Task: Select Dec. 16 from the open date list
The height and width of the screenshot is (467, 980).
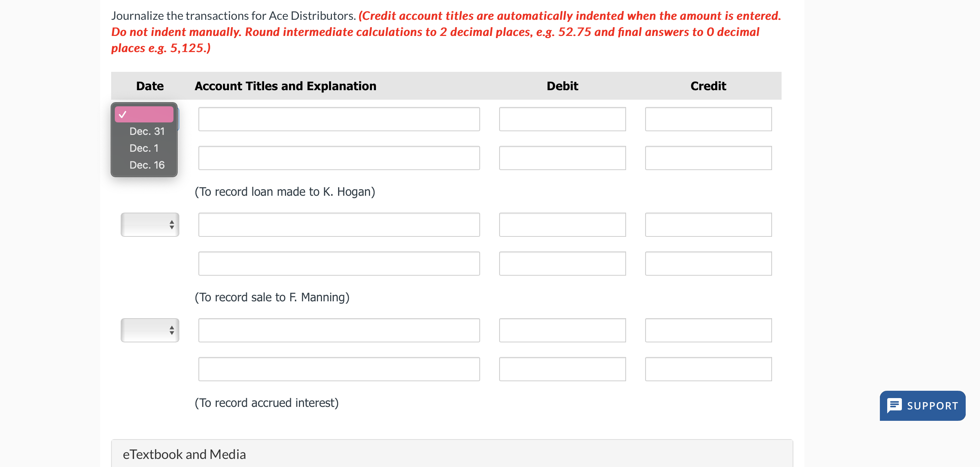Action: (x=146, y=165)
